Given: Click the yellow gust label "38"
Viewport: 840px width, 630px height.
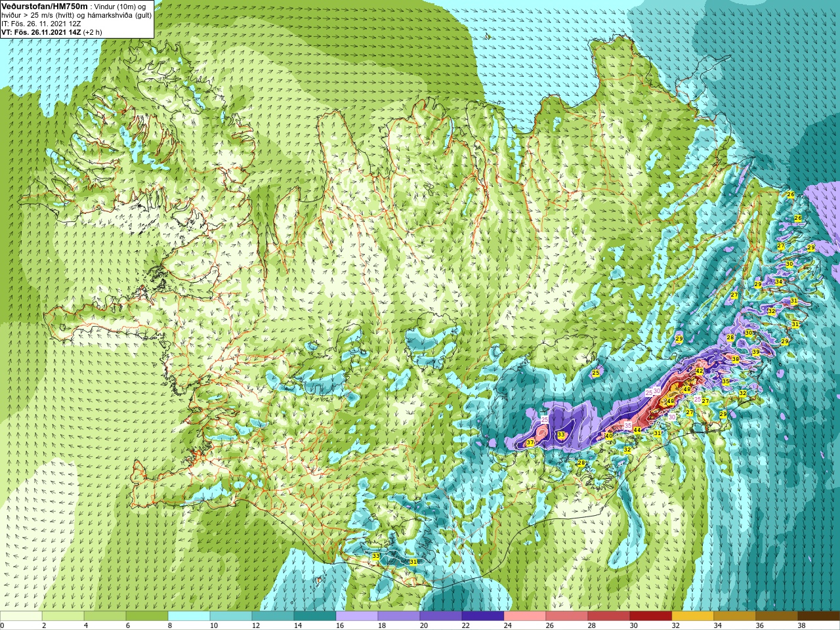Looking at the screenshot, I should (735, 359).
